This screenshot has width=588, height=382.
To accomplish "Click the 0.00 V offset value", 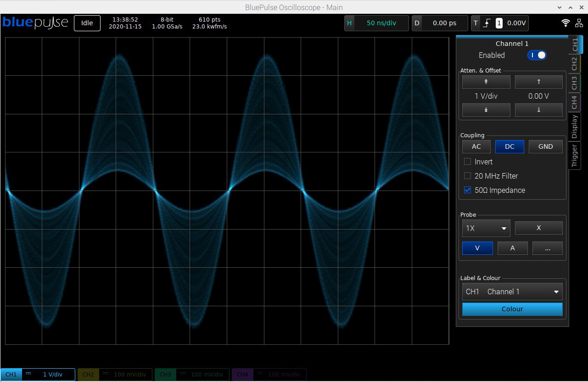I will [539, 96].
